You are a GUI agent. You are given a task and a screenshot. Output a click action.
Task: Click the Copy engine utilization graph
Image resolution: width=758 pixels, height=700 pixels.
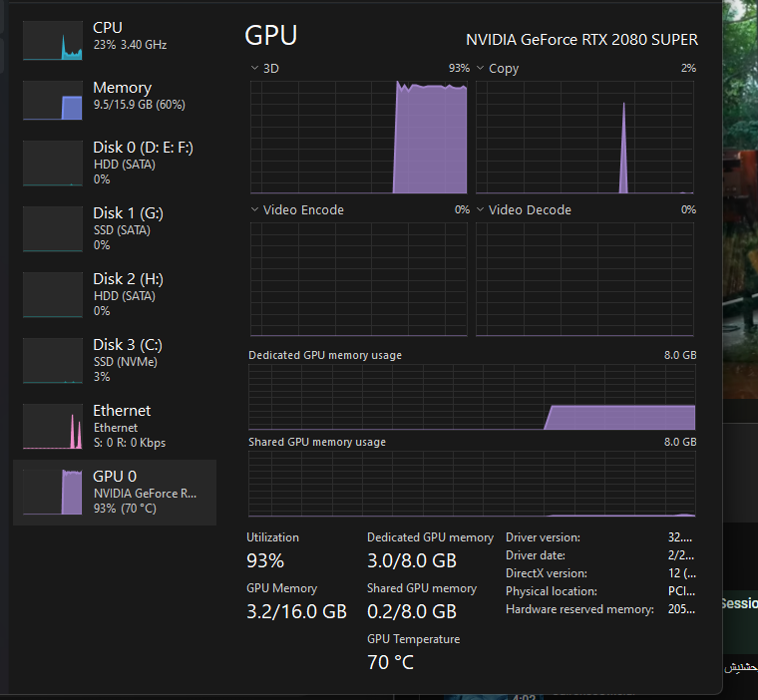[x=584, y=138]
